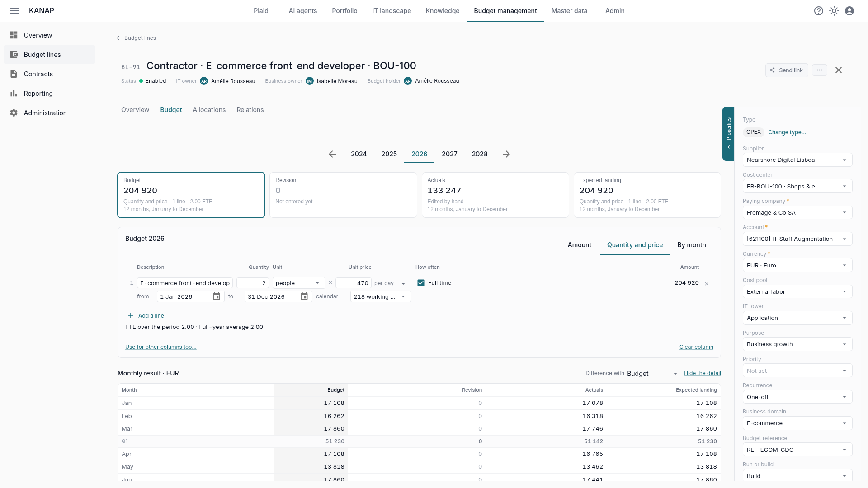Open the help question mark icon
Screen dimensions: 868x488
click(819, 11)
